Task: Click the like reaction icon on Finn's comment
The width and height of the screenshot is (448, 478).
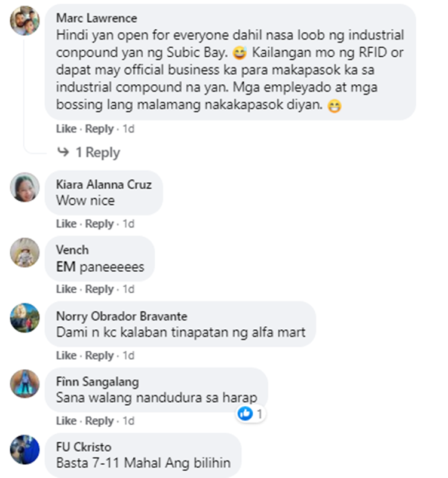Action: tap(245, 413)
